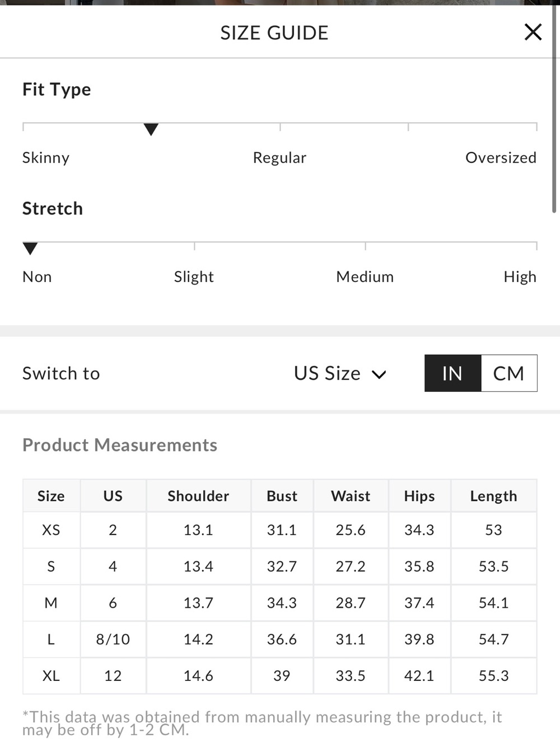Open the US Size dropdown
This screenshot has height=747, width=560.
pos(340,373)
